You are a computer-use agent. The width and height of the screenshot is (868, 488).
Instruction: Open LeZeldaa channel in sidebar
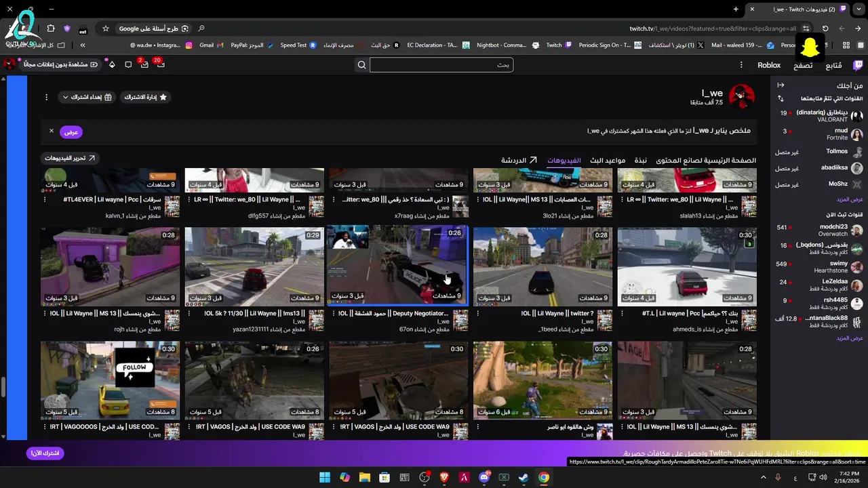(x=819, y=285)
